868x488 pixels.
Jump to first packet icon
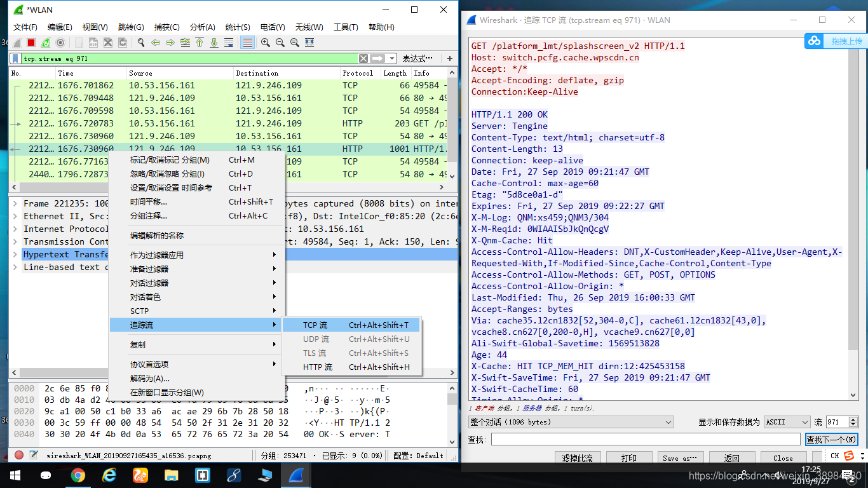click(200, 43)
